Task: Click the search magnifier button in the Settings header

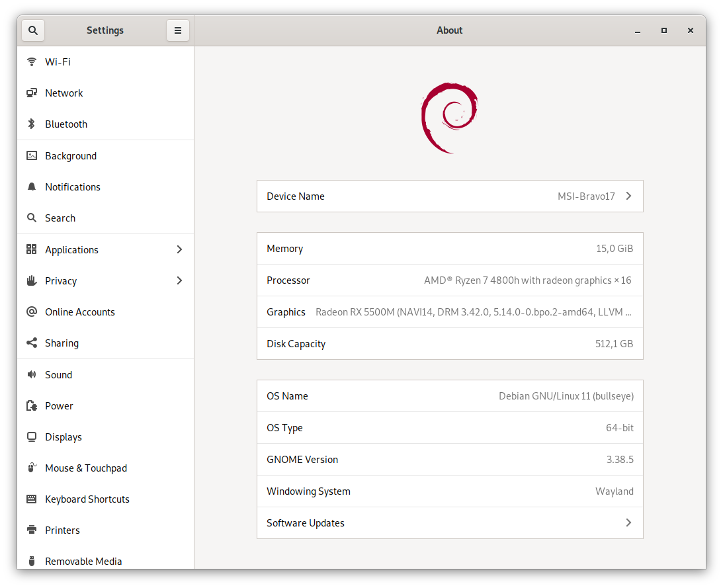Action: [x=32, y=30]
